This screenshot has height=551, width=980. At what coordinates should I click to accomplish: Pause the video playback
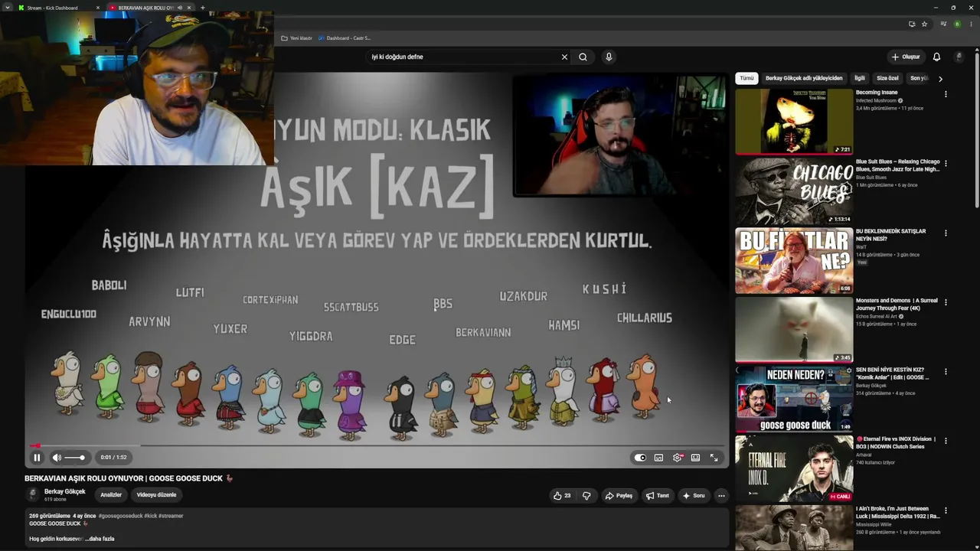(x=37, y=458)
